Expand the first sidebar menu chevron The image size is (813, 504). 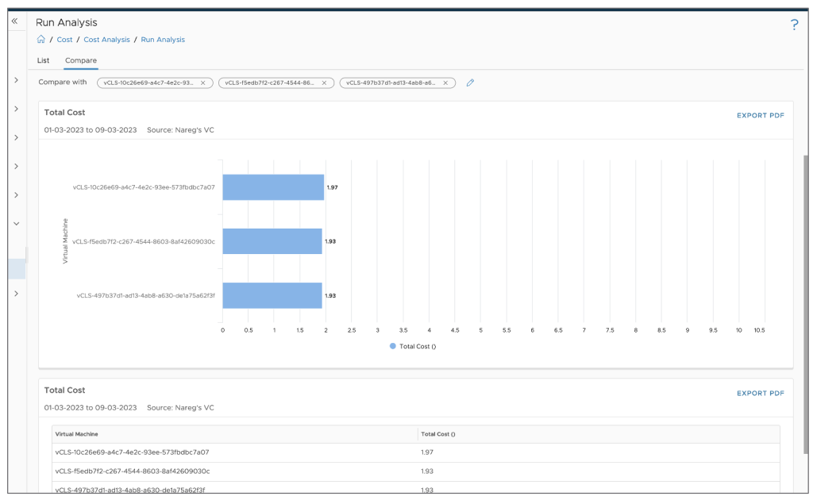click(x=16, y=80)
